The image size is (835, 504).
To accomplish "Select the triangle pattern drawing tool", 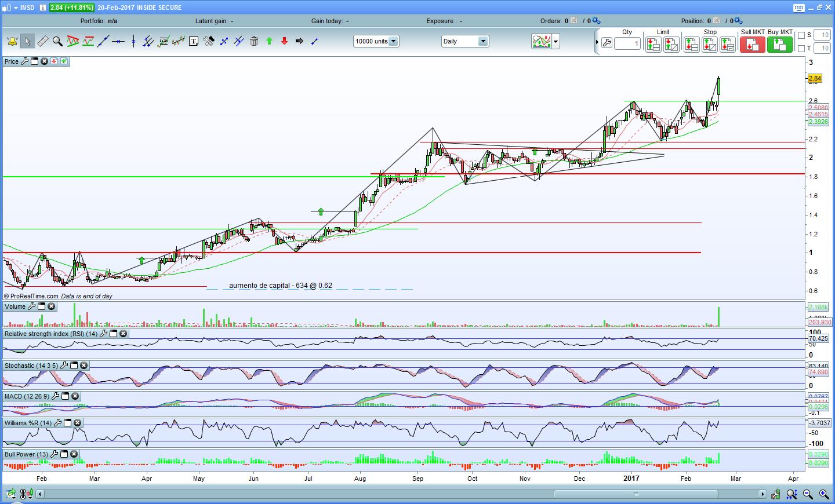I will tap(72, 41).
